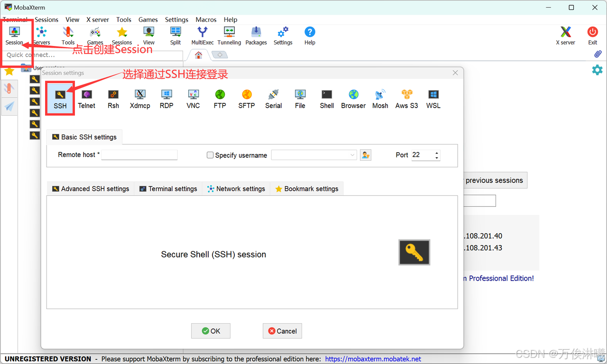
Task: Click the paperclip icon at right
Action: [598, 55]
